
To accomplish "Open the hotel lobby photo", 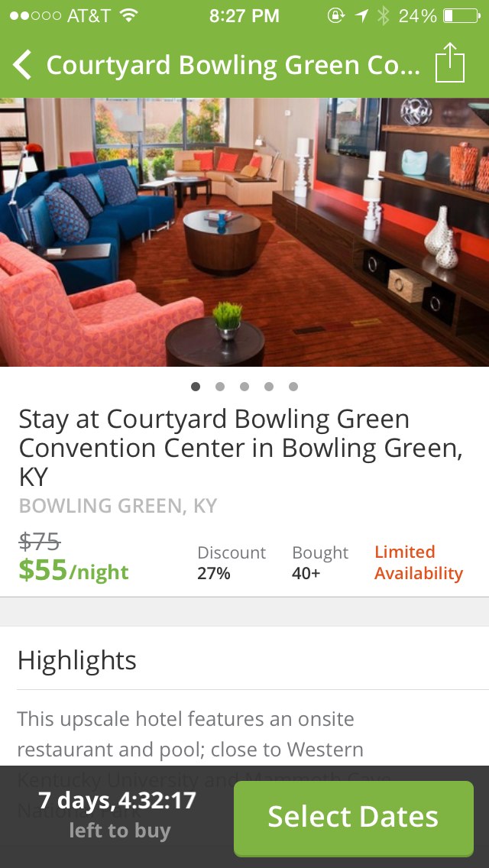I will pyautogui.click(x=244, y=232).
